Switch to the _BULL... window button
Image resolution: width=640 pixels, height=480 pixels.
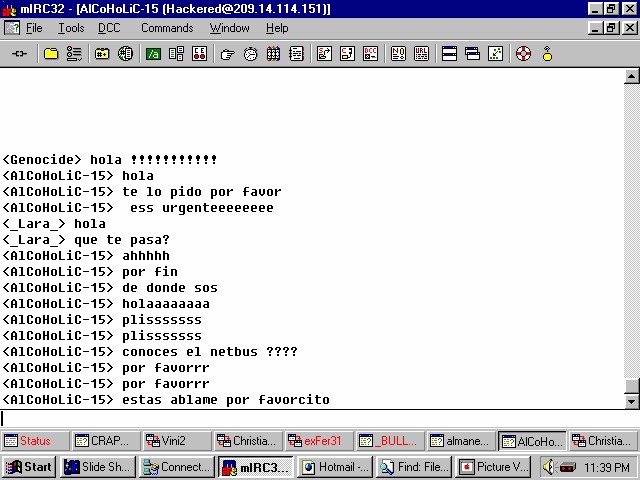pos(391,441)
